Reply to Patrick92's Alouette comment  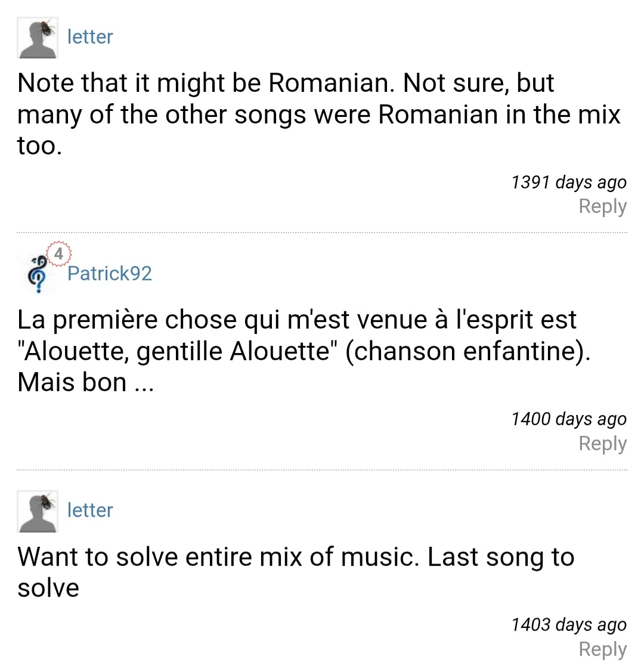pos(602,444)
